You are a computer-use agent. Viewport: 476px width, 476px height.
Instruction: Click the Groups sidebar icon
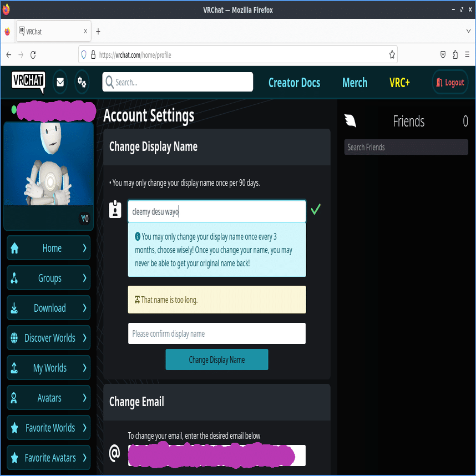[14, 278]
